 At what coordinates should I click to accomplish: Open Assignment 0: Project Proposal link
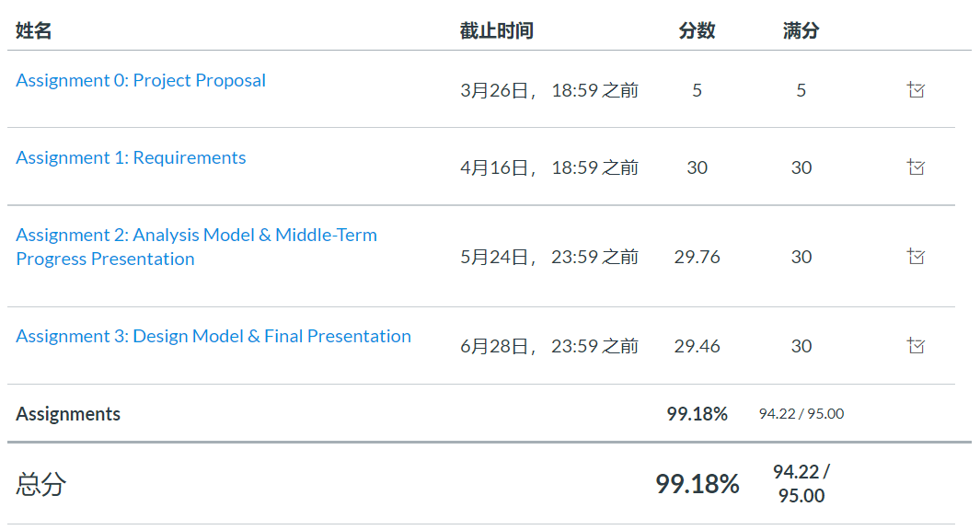(x=141, y=80)
